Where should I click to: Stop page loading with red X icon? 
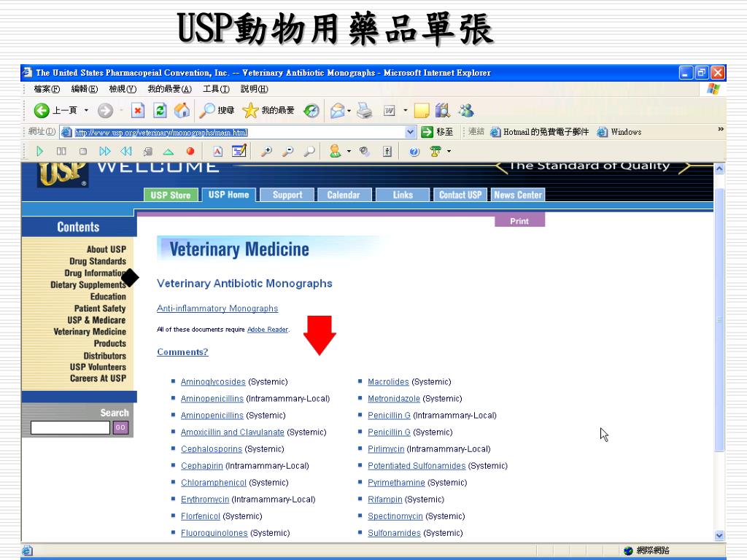[x=138, y=111]
